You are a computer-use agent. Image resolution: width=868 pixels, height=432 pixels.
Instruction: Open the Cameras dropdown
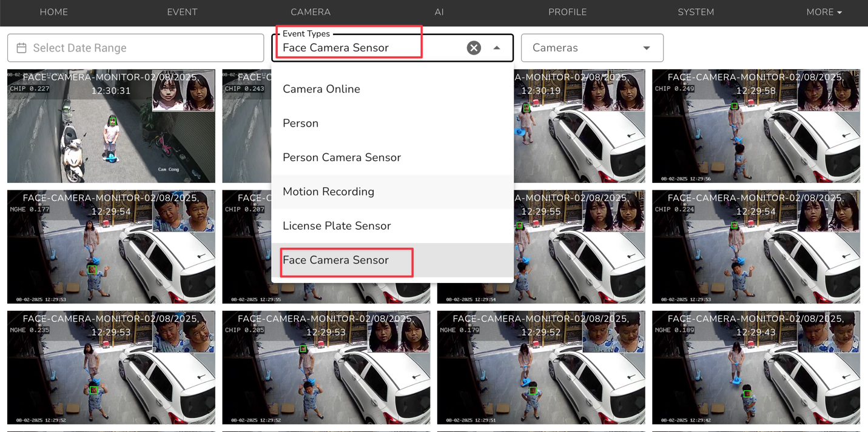tap(591, 48)
